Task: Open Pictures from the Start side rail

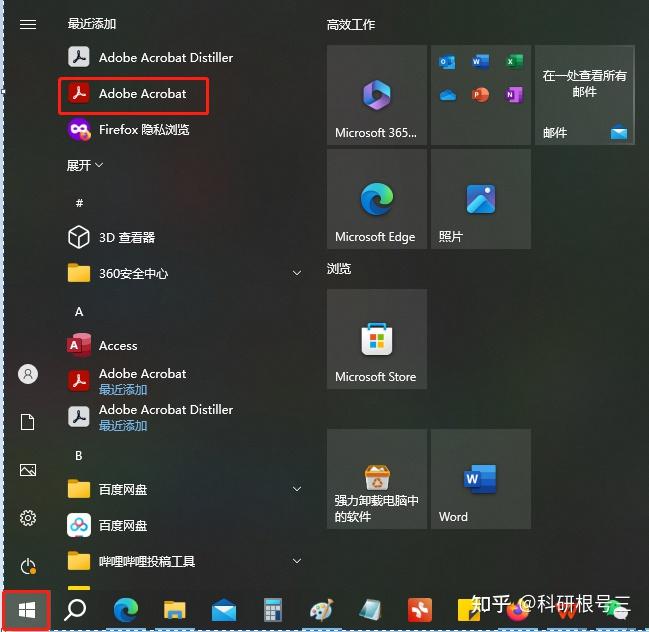Action: (28, 470)
